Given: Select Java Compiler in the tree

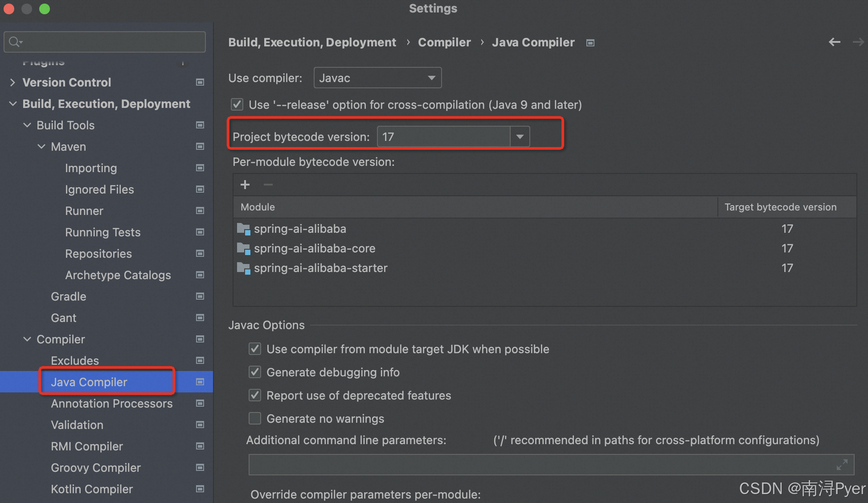Looking at the screenshot, I should [x=89, y=382].
